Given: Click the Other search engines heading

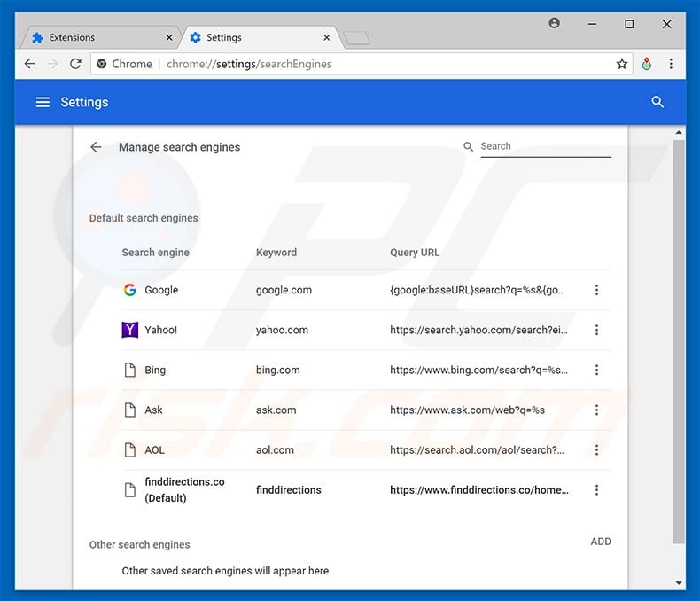Looking at the screenshot, I should pyautogui.click(x=139, y=545).
